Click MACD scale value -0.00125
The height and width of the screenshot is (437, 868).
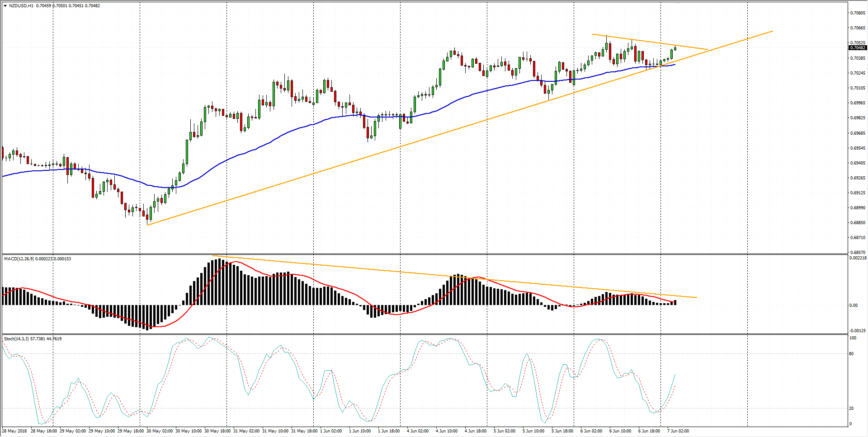(858, 330)
